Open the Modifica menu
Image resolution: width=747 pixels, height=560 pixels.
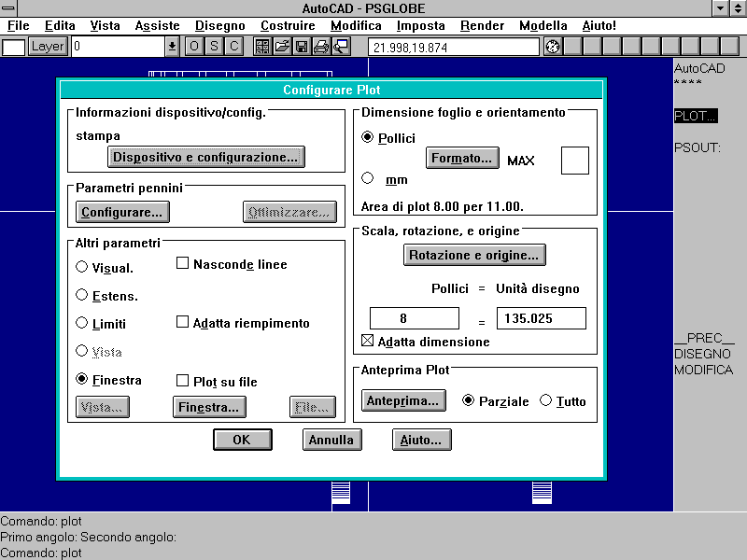pos(356,26)
